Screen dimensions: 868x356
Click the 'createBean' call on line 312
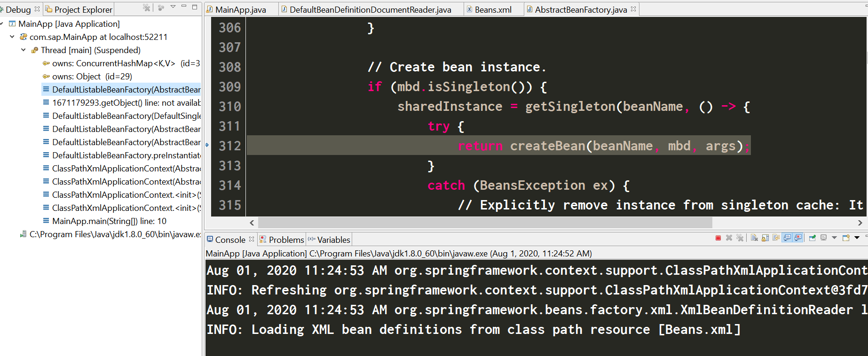547,146
